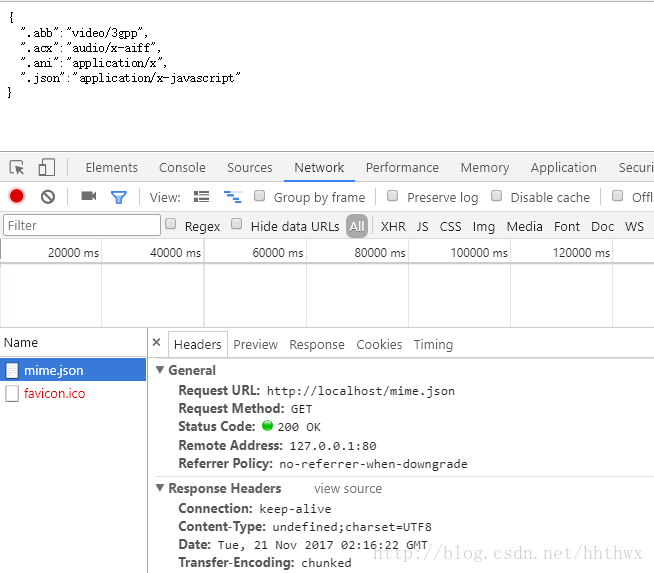Click the capture screenshots camera icon
The height and width of the screenshot is (573, 654).
click(88, 196)
